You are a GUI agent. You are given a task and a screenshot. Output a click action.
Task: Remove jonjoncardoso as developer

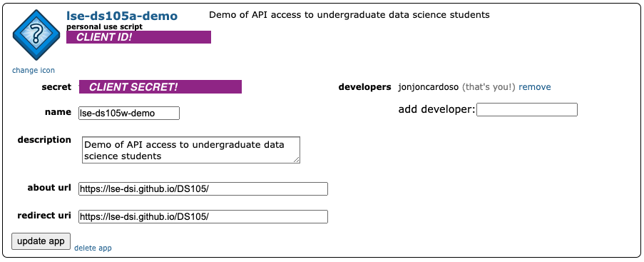pyautogui.click(x=535, y=87)
